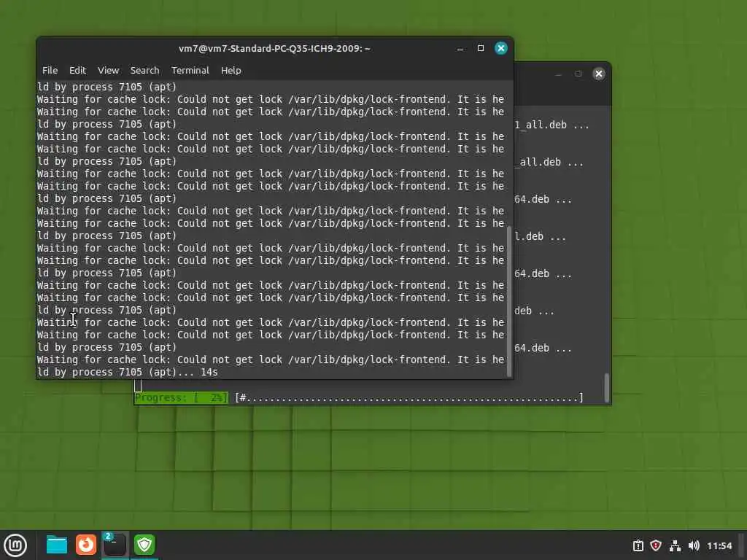Click the front terminal title bar text
Image resolution: width=747 pixels, height=560 pixels.
point(274,49)
